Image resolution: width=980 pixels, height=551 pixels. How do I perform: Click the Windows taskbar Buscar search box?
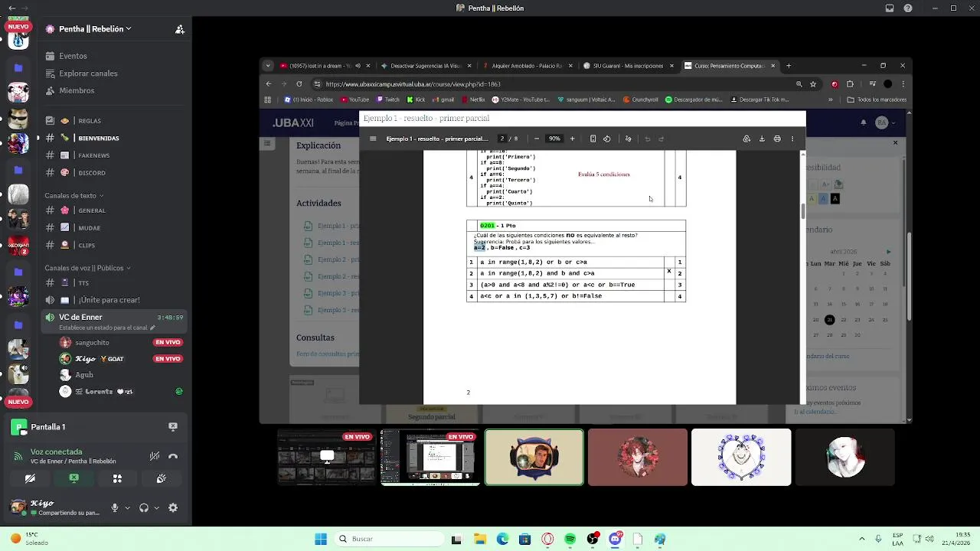[390, 539]
